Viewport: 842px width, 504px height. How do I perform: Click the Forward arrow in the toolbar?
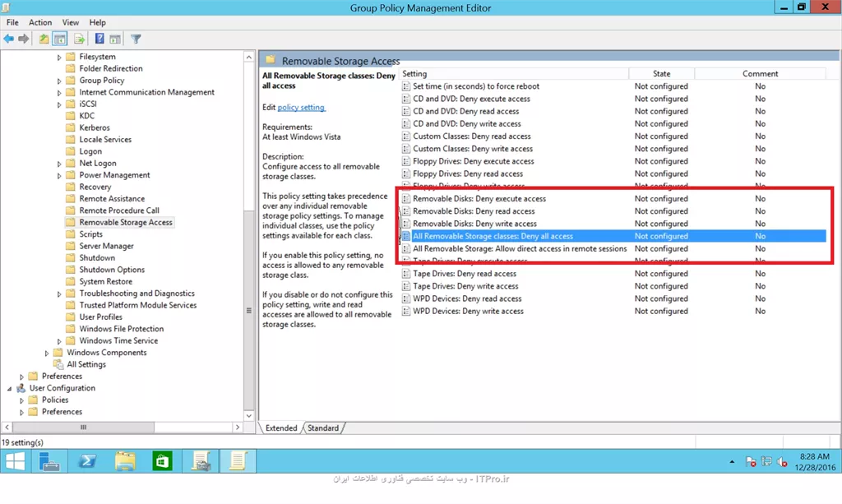point(23,39)
